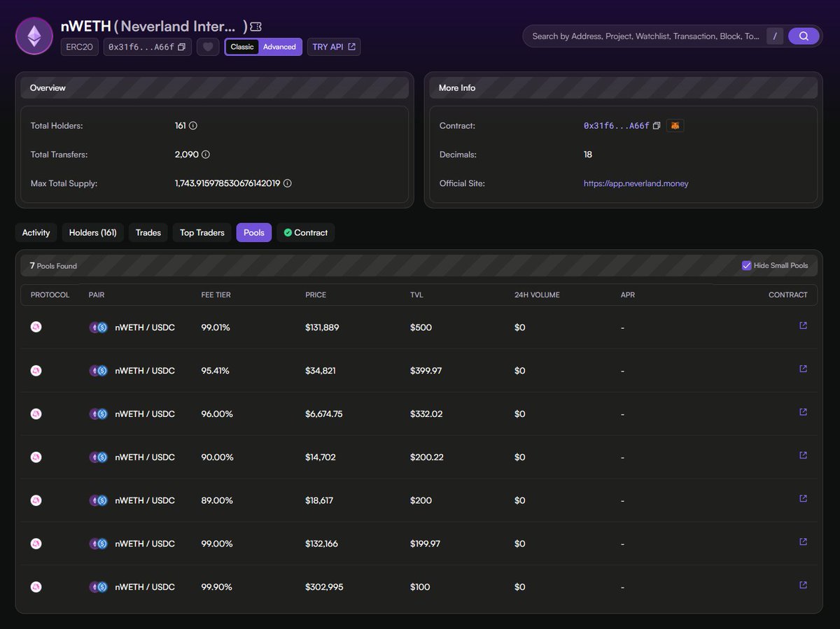Click the $399.97 TVL value
This screenshot has height=629, width=840.
pyautogui.click(x=426, y=371)
